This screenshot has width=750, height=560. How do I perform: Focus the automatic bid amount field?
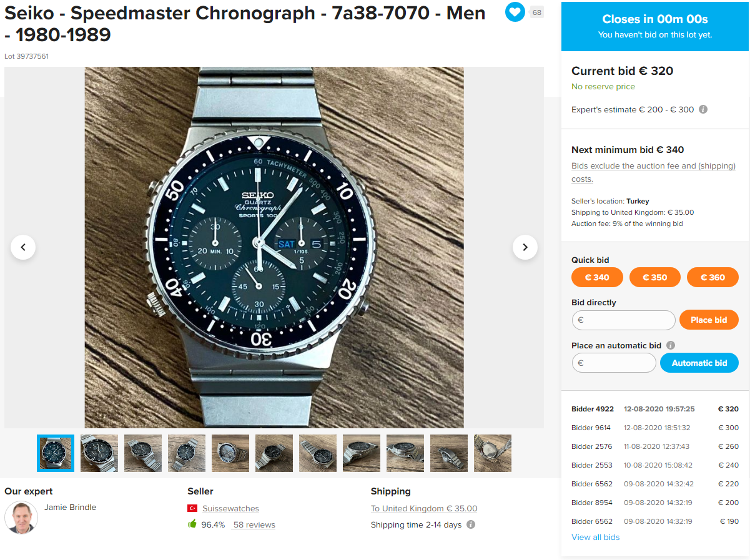pos(614,363)
